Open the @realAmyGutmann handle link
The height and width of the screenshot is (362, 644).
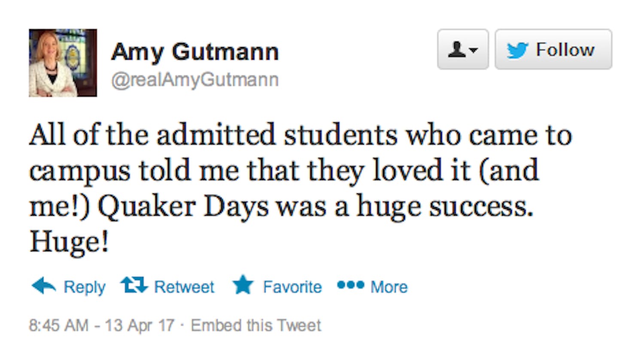point(195,80)
